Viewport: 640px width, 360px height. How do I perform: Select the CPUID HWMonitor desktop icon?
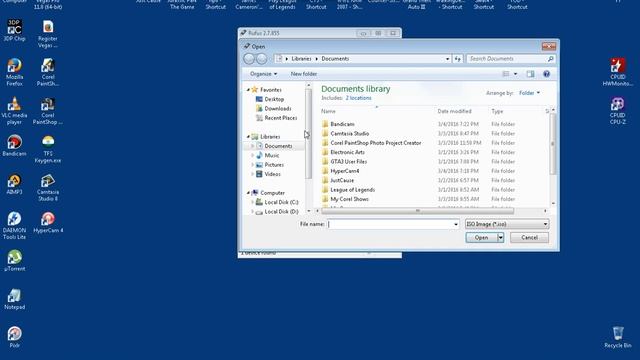pos(618,72)
